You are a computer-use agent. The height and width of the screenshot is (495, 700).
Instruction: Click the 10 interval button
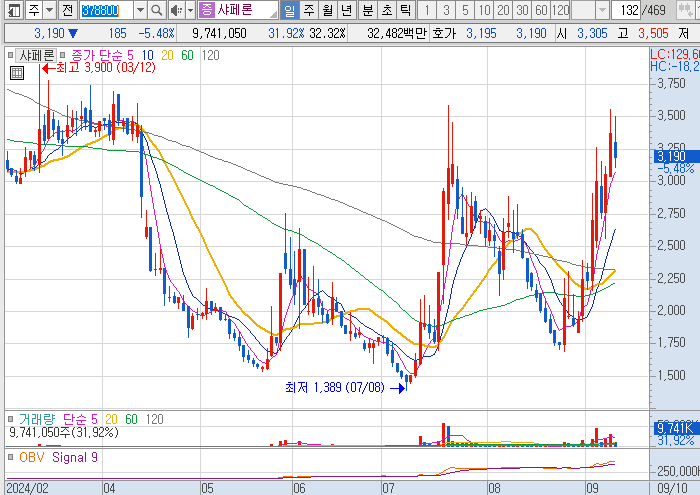point(484,10)
